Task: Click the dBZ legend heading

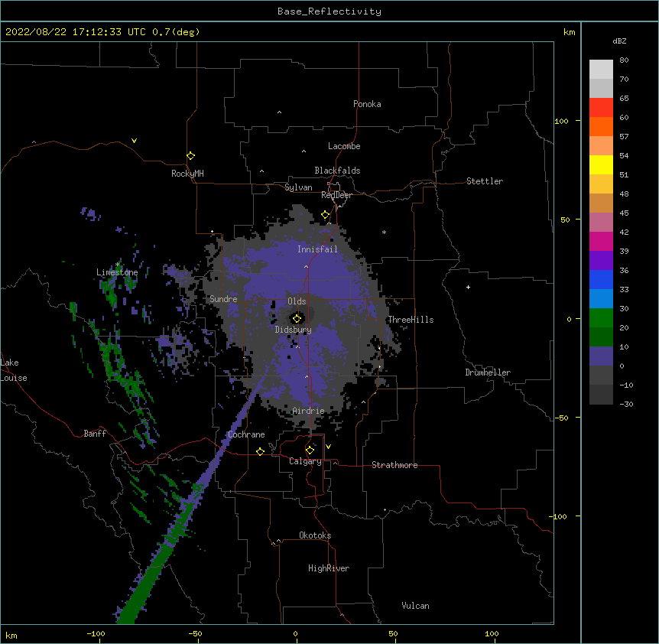Action: coord(619,41)
